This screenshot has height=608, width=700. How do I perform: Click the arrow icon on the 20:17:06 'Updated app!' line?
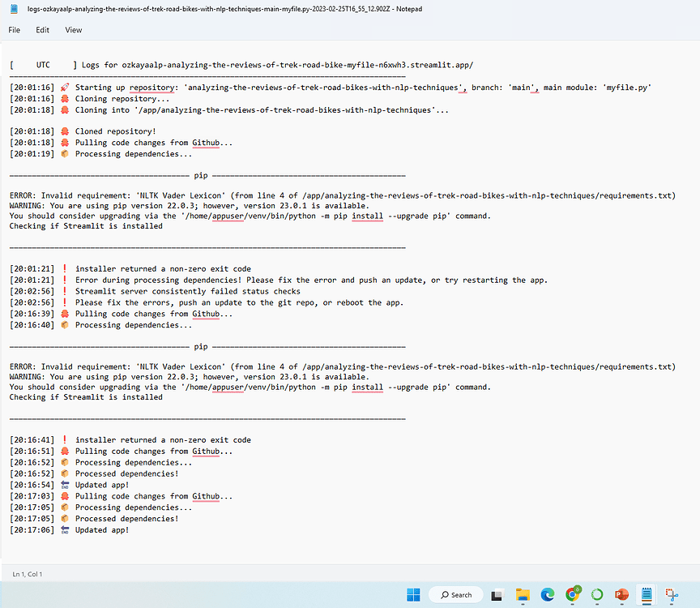(x=65, y=530)
